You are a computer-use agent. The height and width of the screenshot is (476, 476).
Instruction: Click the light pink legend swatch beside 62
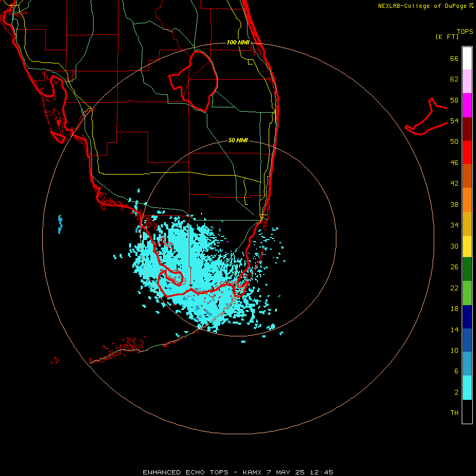pyautogui.click(x=467, y=81)
